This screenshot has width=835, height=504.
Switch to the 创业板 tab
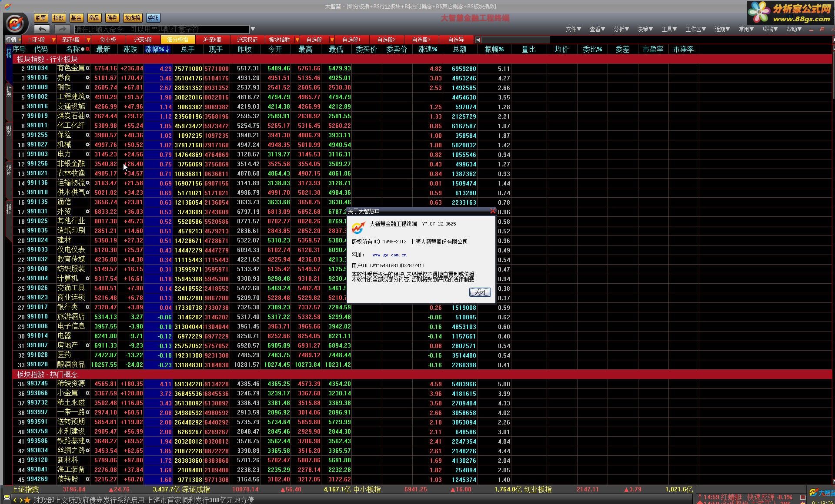point(108,40)
